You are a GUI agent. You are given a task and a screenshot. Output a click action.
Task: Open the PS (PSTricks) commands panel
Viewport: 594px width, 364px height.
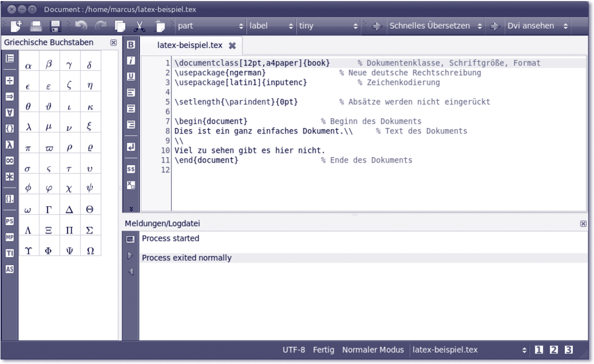[10, 221]
